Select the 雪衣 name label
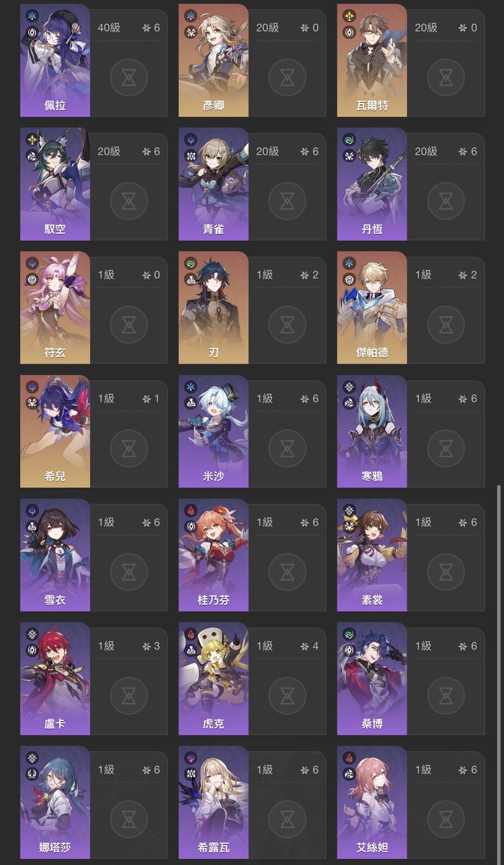The image size is (504, 865). point(55,600)
